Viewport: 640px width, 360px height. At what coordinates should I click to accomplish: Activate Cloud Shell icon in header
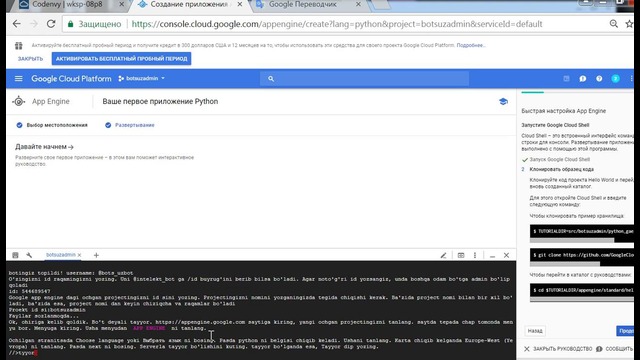(x=566, y=78)
